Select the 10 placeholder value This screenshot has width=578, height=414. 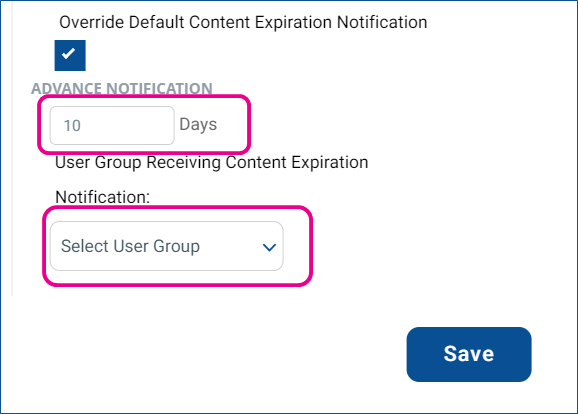72,126
